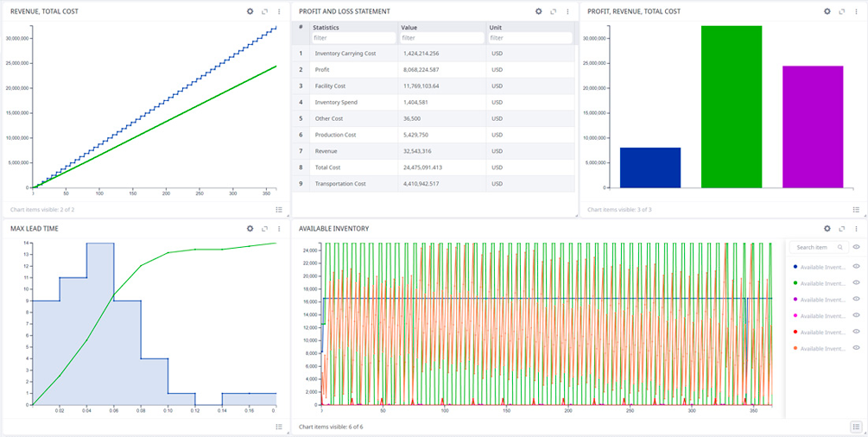This screenshot has height=437, width=868.
Task: Click legend button at Available Inventory bottom
Action: [857, 427]
